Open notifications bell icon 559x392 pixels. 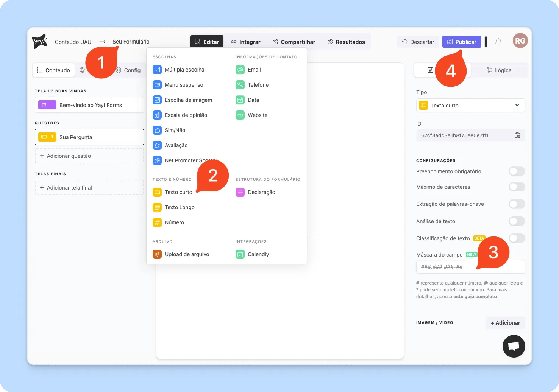(x=498, y=42)
